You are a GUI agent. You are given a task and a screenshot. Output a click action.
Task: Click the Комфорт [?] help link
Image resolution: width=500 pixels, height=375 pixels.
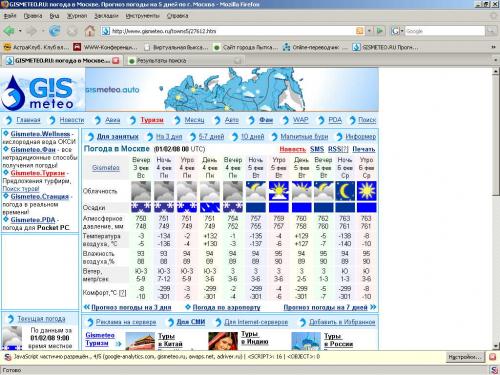click(x=123, y=293)
